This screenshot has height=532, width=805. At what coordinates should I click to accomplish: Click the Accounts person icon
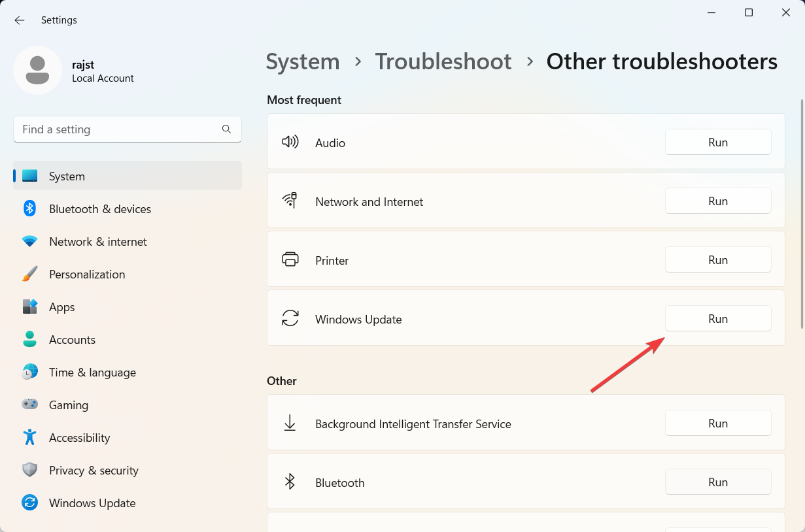30,339
